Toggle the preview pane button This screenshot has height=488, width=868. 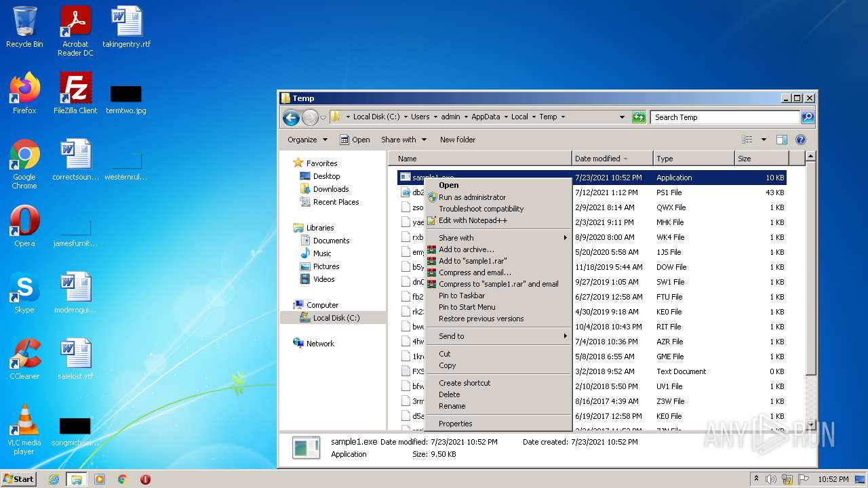coord(782,140)
